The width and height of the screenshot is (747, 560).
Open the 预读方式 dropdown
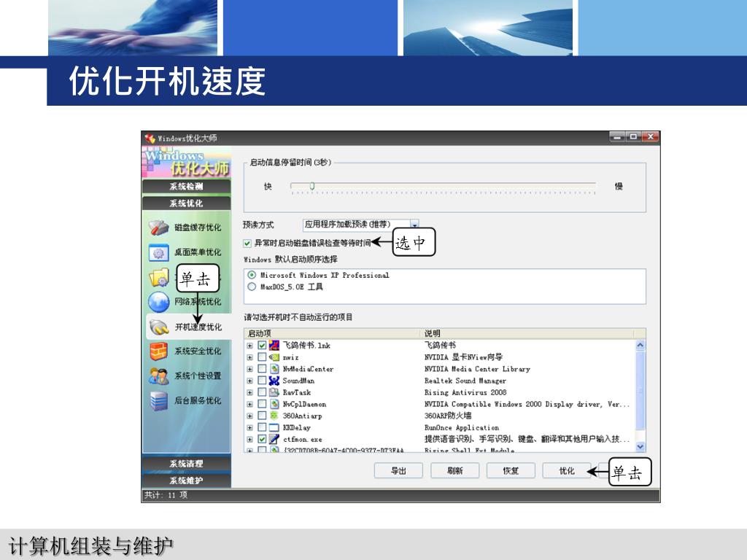[x=414, y=225]
